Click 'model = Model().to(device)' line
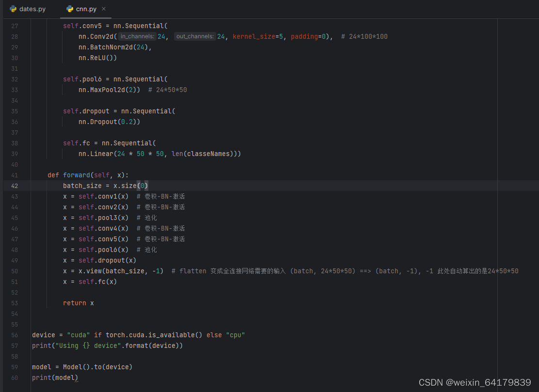Viewport: 539px width, 392px height. click(82, 367)
